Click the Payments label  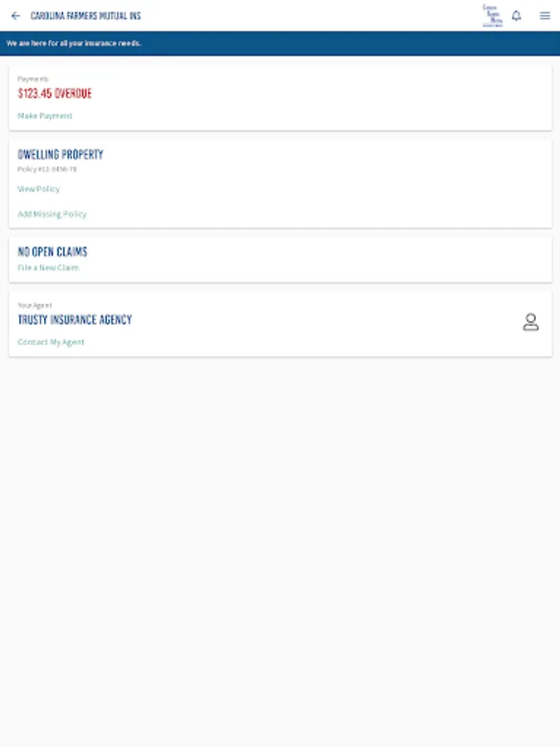pos(33,79)
